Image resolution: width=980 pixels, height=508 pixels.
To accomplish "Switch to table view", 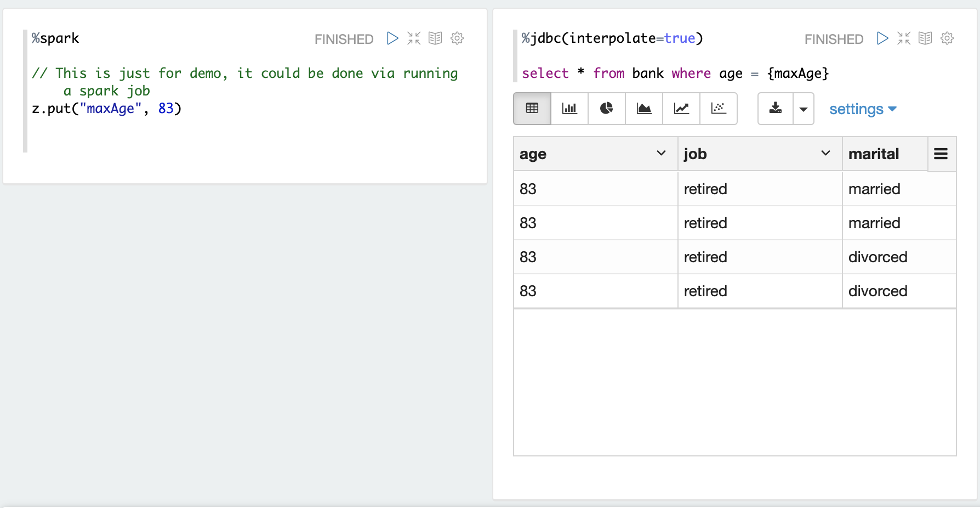I will (532, 109).
